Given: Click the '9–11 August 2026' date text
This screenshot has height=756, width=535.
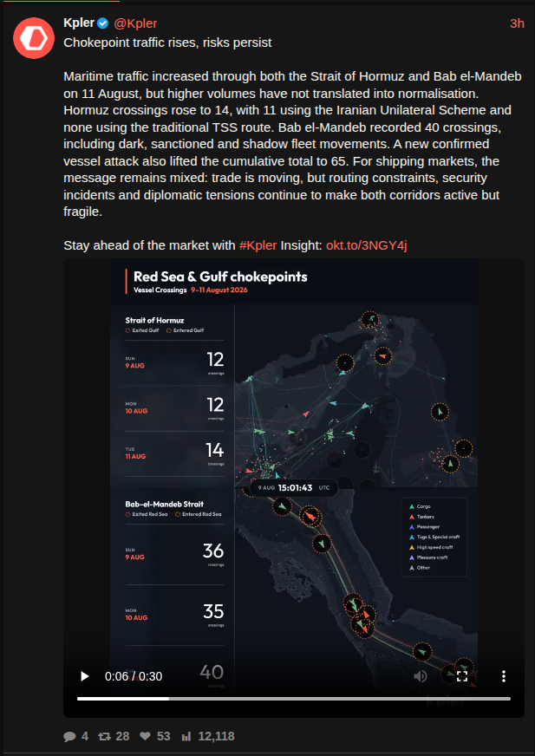Looking at the screenshot, I should point(219,290).
